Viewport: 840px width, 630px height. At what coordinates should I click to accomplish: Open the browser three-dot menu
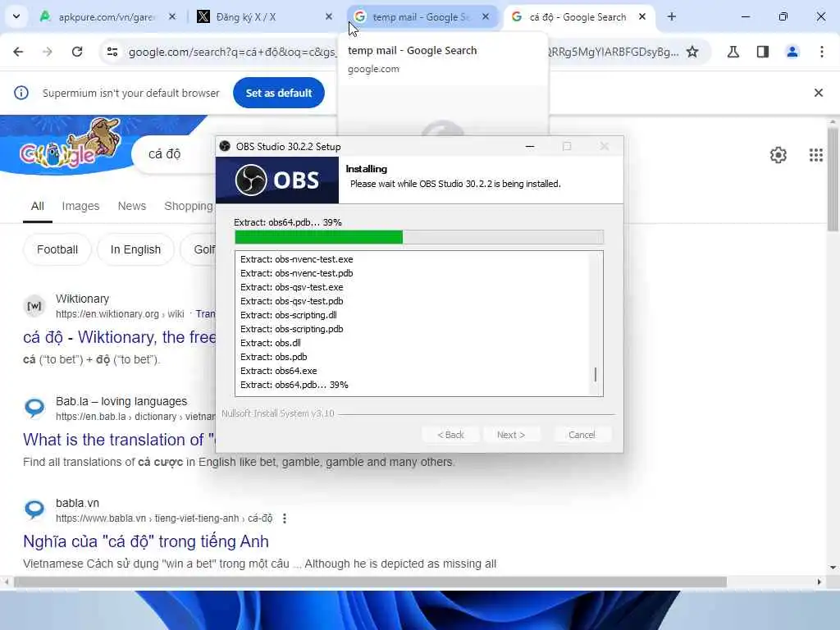tap(822, 52)
